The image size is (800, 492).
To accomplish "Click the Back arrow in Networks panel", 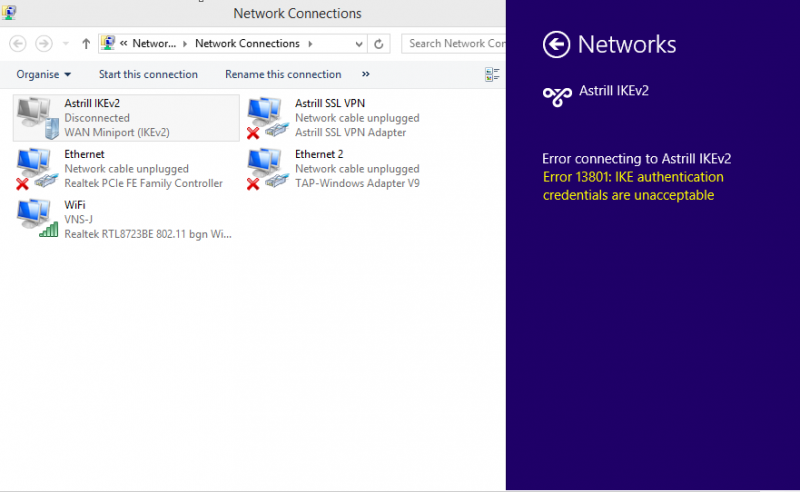I will pyautogui.click(x=556, y=44).
